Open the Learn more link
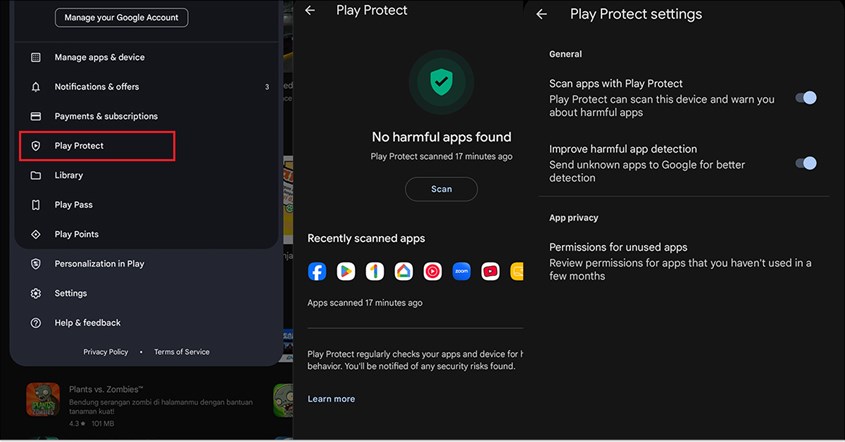This screenshot has height=442, width=845. pos(331,399)
